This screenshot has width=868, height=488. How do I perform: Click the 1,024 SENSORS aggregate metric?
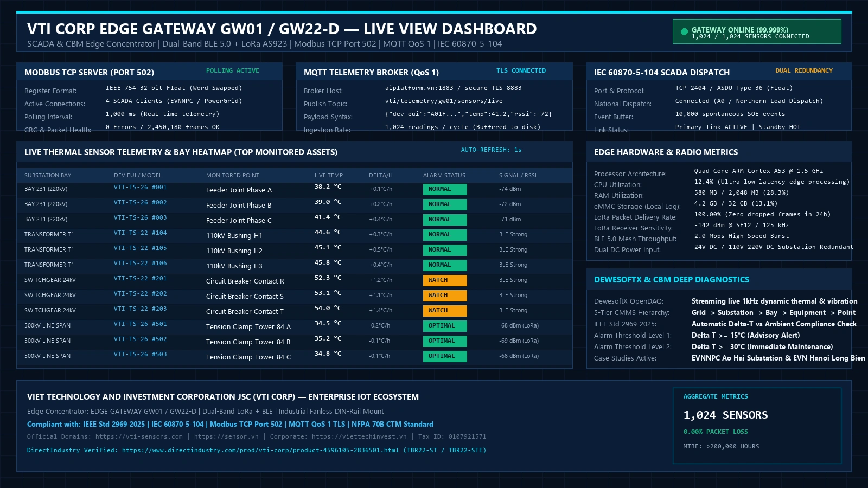725,415
